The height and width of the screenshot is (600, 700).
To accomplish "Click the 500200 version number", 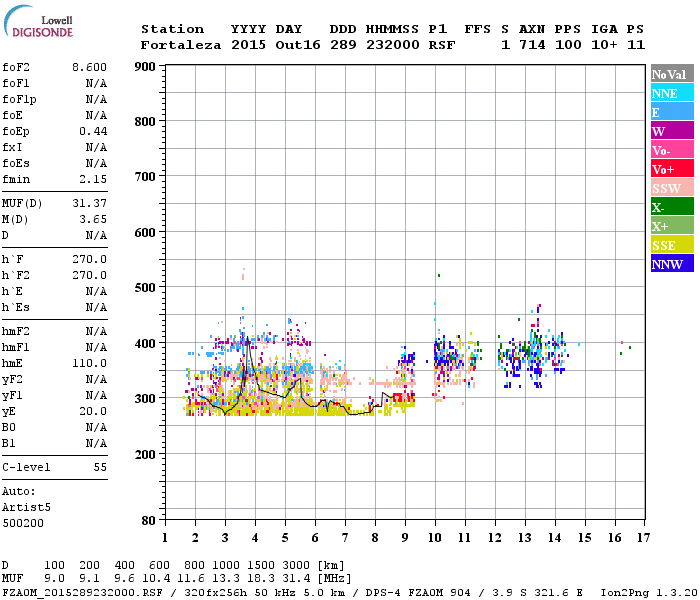I will click(x=23, y=523).
